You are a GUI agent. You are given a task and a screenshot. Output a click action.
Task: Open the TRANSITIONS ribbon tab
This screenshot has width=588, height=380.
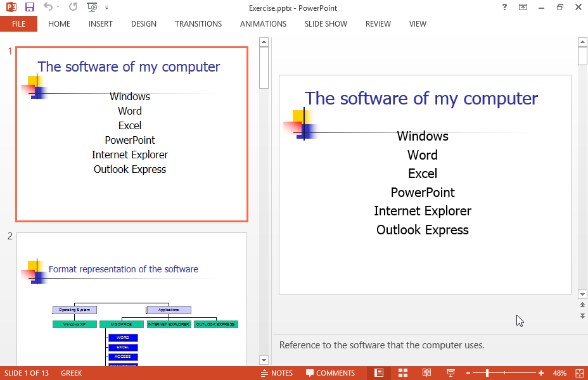tap(198, 24)
